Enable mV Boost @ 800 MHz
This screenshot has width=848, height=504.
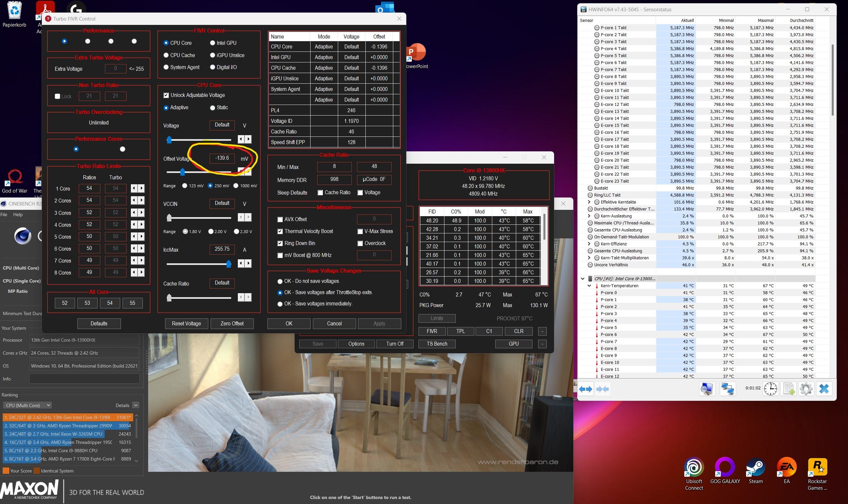click(x=280, y=255)
